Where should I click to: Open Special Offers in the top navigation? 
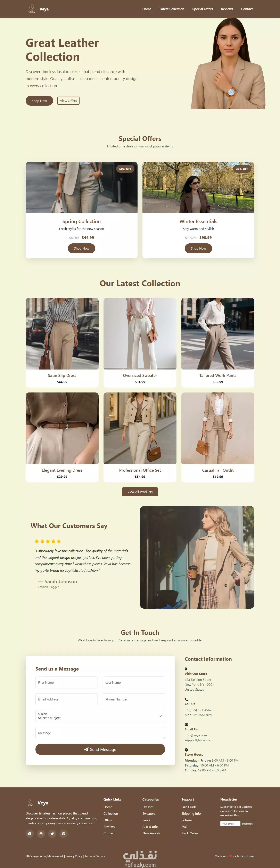(203, 9)
